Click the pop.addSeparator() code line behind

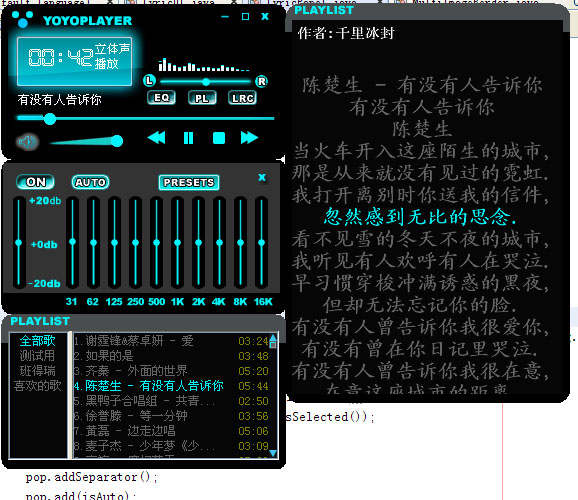pos(91,477)
